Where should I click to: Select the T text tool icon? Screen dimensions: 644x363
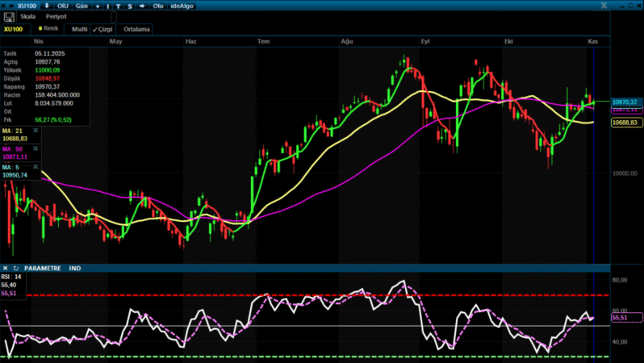click(119, 6)
